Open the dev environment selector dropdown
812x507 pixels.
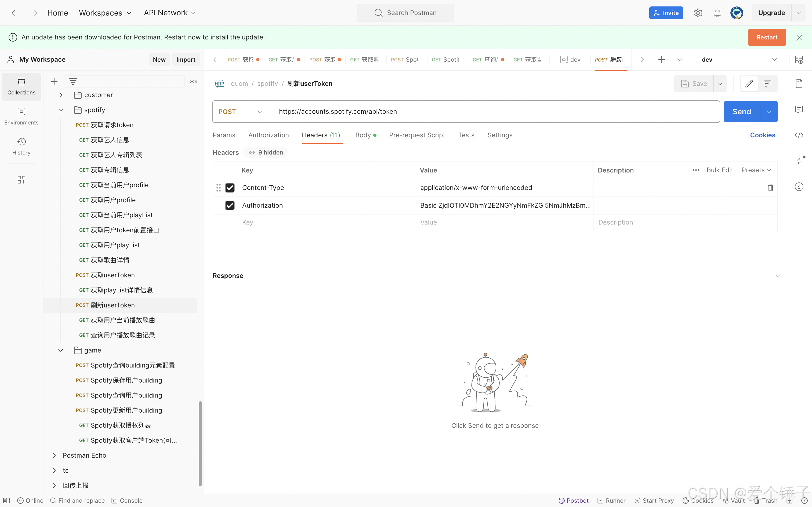click(x=738, y=60)
